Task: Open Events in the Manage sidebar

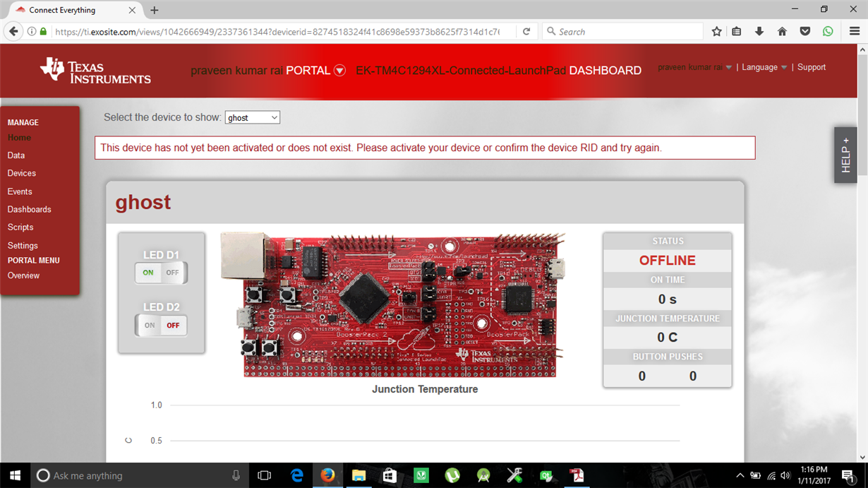Action: tap(20, 191)
